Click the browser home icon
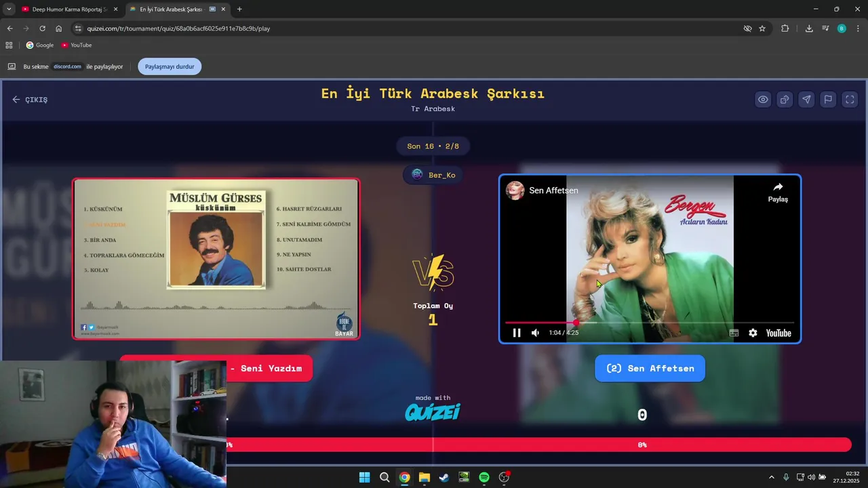 59,28
